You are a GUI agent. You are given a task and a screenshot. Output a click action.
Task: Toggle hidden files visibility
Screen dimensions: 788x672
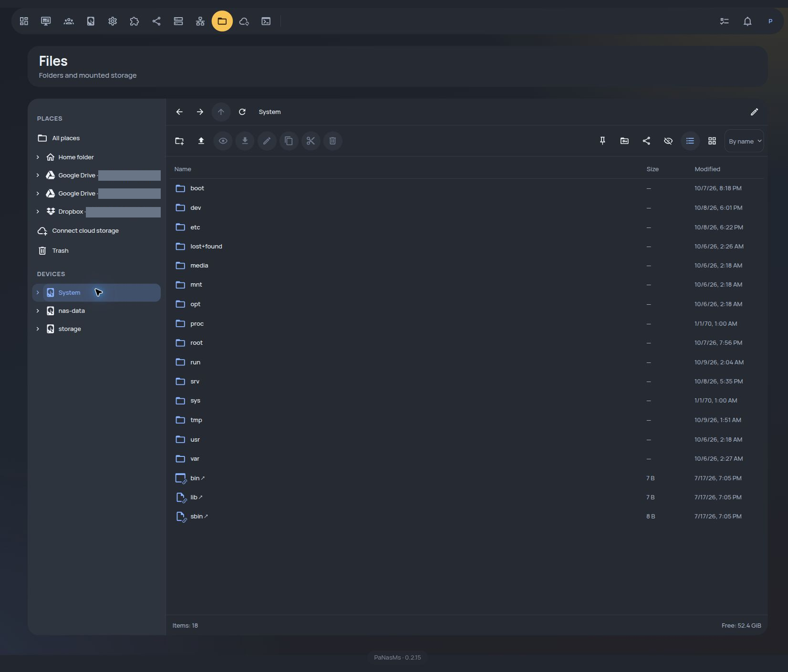[x=668, y=141]
